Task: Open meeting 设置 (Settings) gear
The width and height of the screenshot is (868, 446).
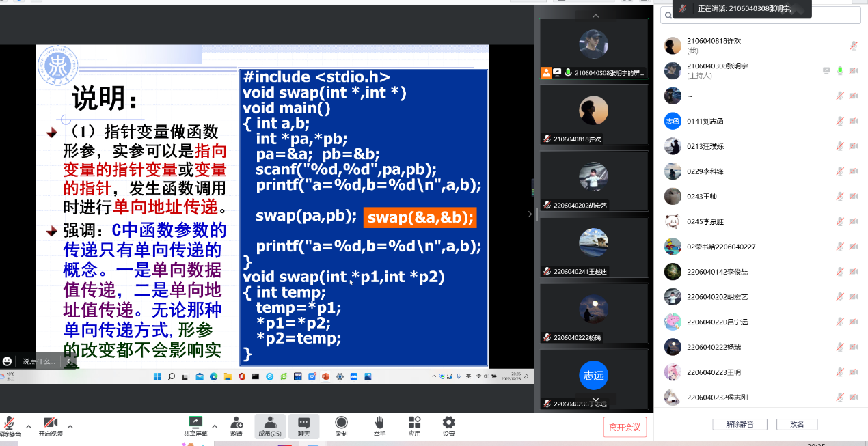Action: 448,426
